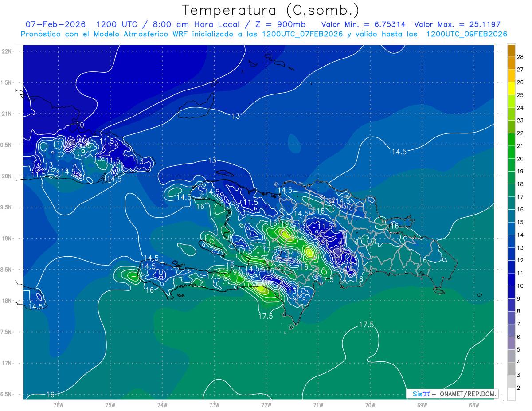The image size is (532, 411).
Task: Click the '12' value on the colorbar
Action: (x=520, y=260)
